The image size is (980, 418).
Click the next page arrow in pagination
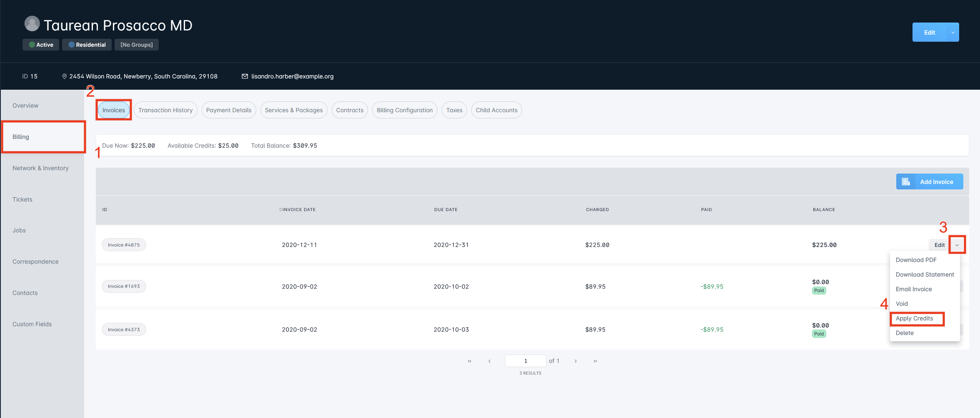(x=575, y=361)
